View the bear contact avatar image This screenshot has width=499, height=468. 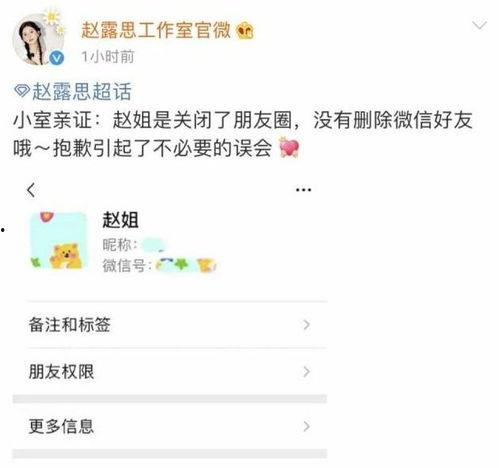coord(59,240)
